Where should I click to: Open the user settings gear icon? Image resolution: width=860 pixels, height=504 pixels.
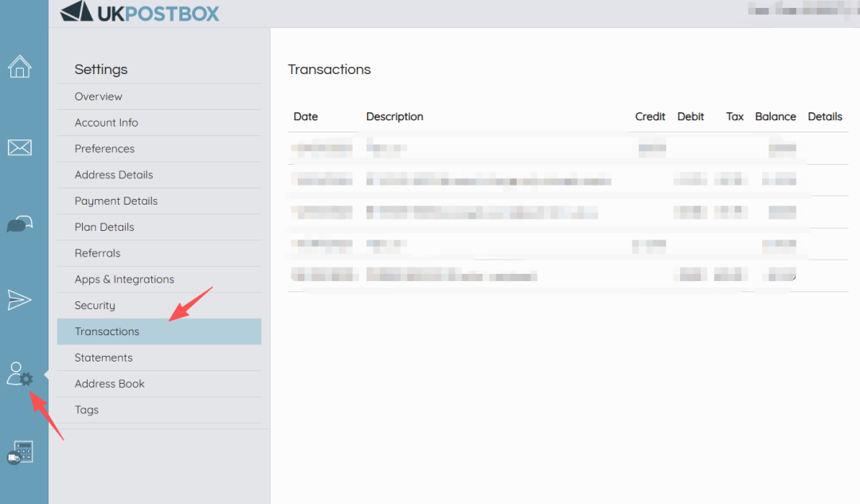(x=20, y=374)
